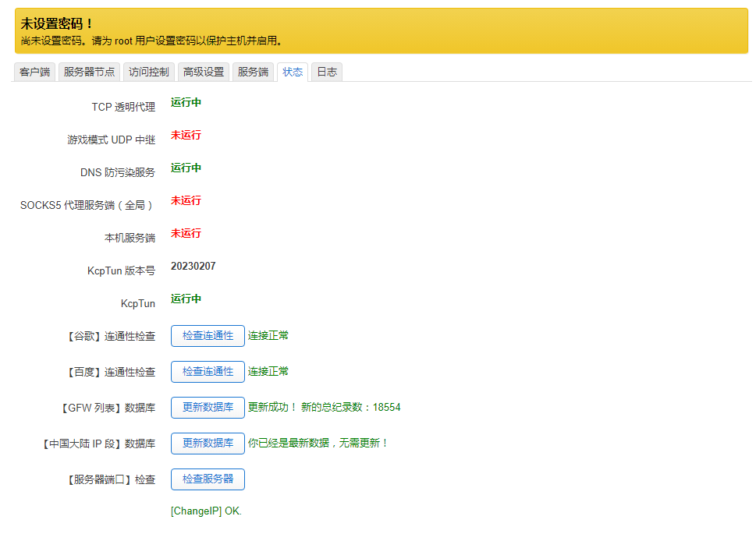756x548 pixels.
Task: Switch to the 服务器节点 tab
Action: pyautogui.click(x=89, y=72)
